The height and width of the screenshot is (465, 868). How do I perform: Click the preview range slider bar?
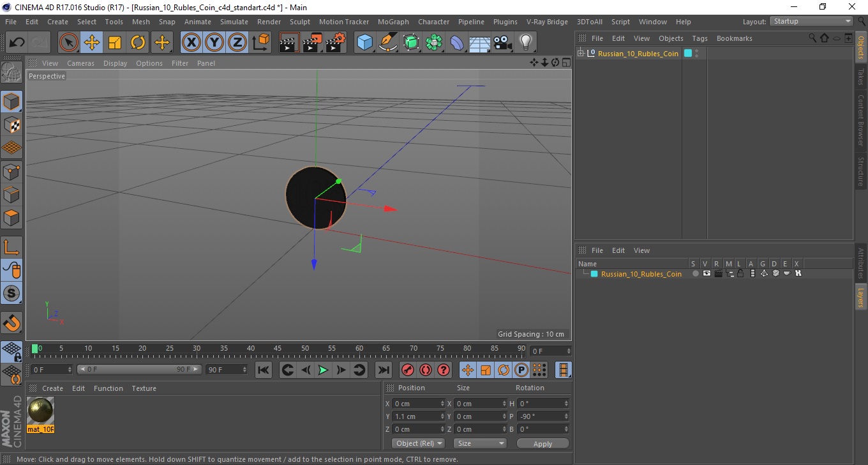[139, 370]
